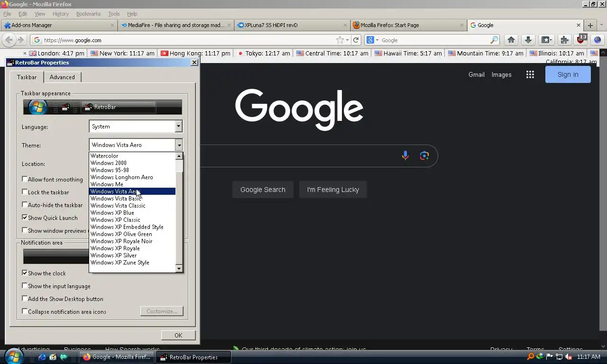Click the notepad Quick Launch icon

pos(53,357)
